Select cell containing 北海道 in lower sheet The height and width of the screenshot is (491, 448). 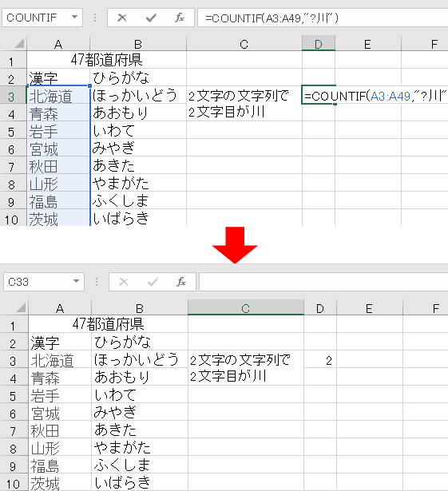click(60, 359)
